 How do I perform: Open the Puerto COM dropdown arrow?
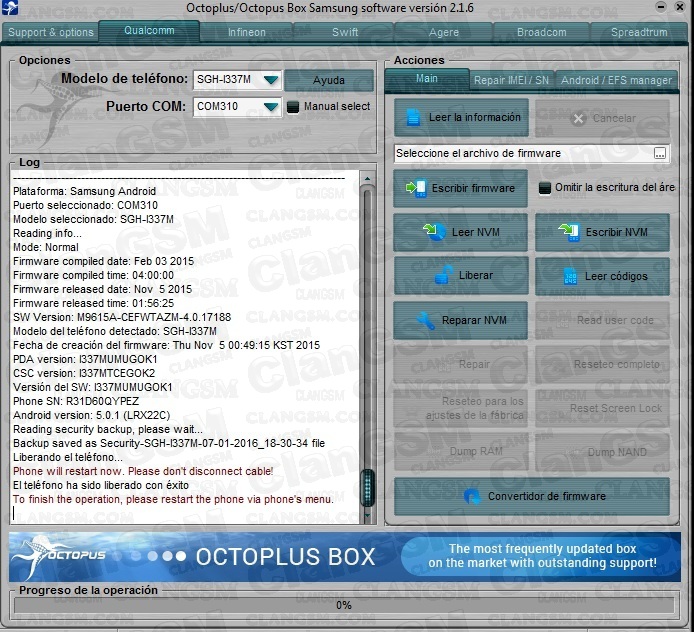click(270, 107)
